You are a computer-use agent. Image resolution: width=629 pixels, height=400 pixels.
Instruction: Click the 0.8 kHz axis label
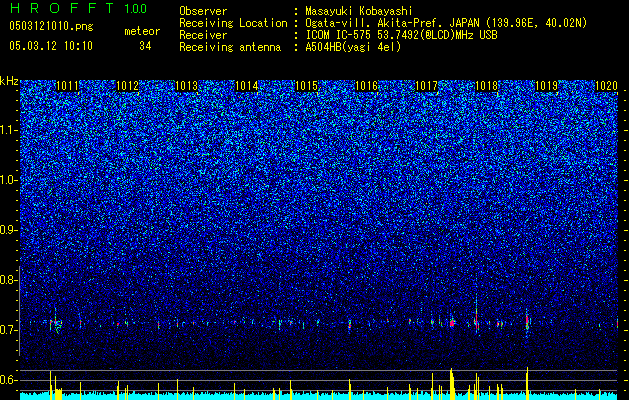[x=8, y=280]
